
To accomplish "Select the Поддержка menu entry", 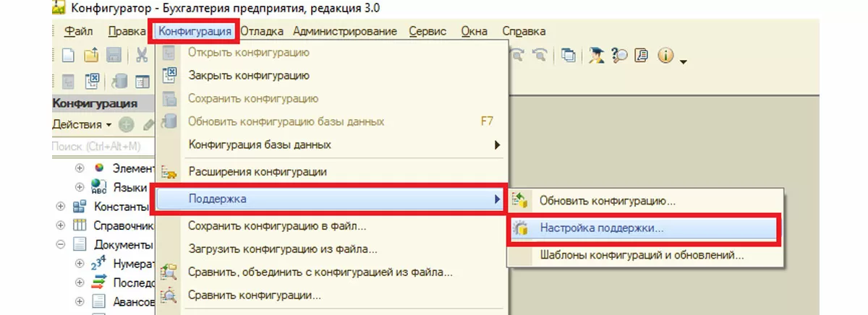I will coord(331,199).
